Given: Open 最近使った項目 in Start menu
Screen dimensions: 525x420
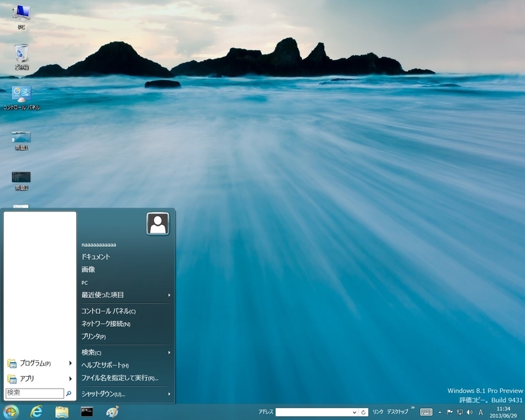Looking at the screenshot, I should (102, 295).
